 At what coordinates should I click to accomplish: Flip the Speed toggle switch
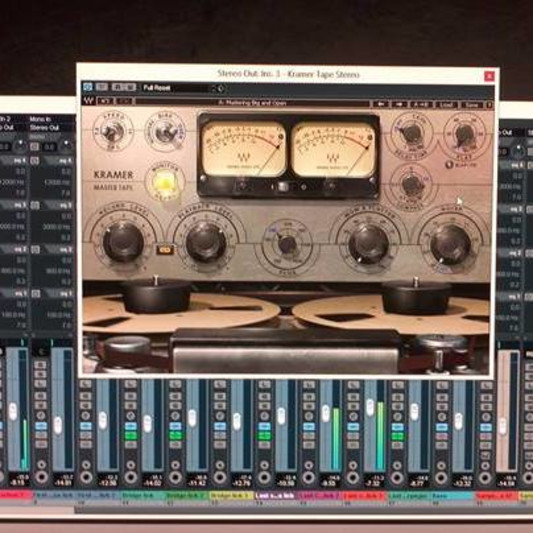[x=112, y=131]
